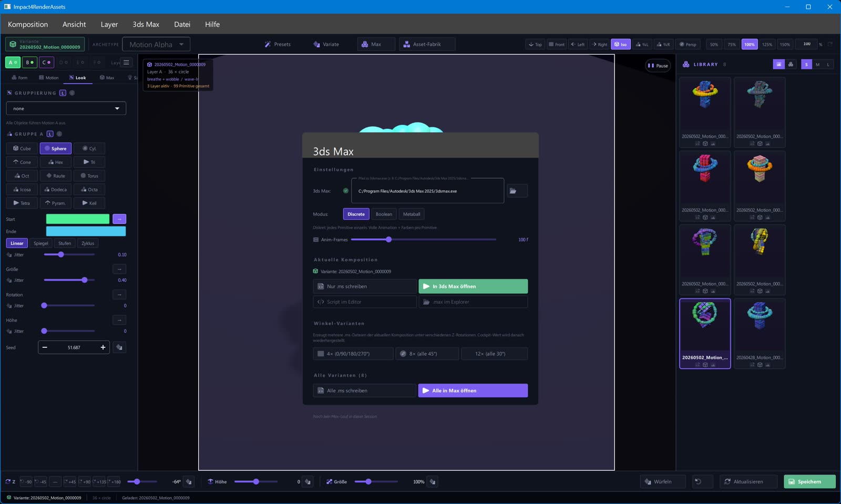Switch library to grid image view icon

click(778, 64)
